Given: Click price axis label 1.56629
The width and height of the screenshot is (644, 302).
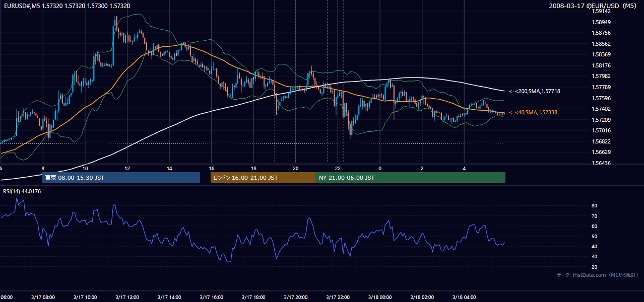Looking at the screenshot, I should coord(602,152).
